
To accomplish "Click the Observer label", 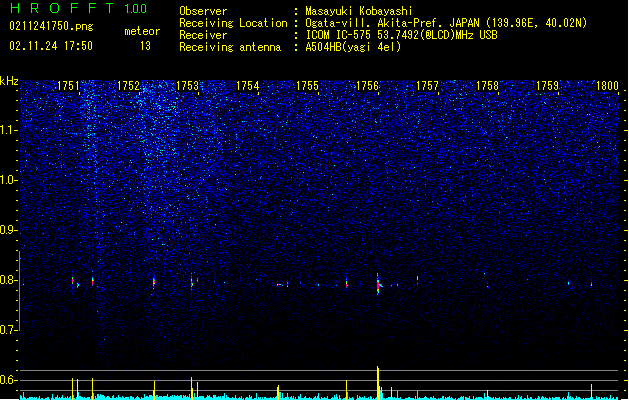I will click(x=203, y=11).
